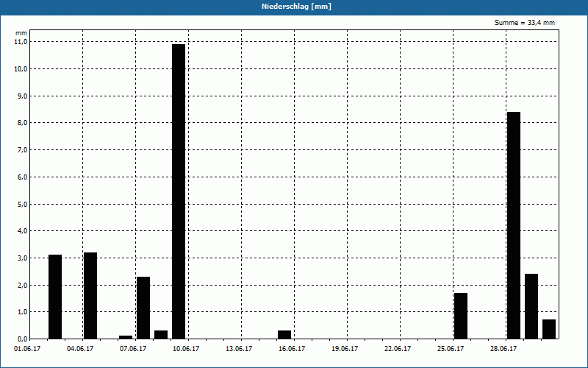Click the 4,0 y-axis value

pyautogui.click(x=23, y=231)
